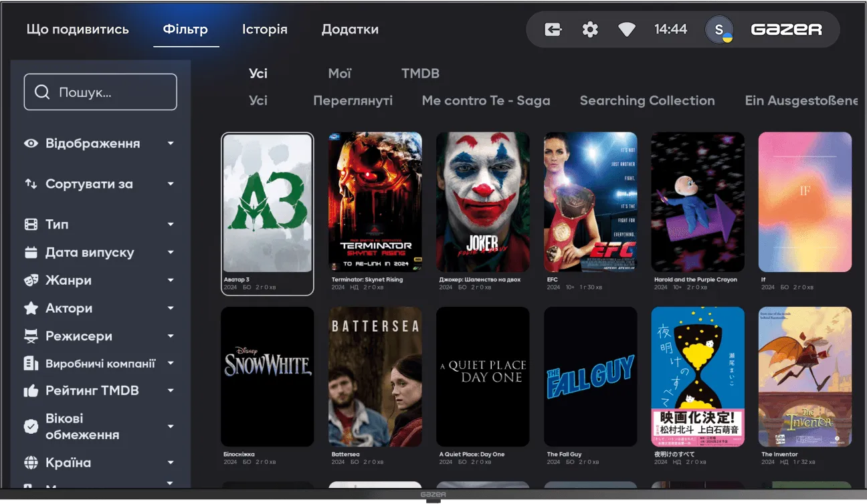Click the thumbs-up icon beside Рейтинг TMDB
This screenshot has width=867, height=504.
click(x=31, y=391)
